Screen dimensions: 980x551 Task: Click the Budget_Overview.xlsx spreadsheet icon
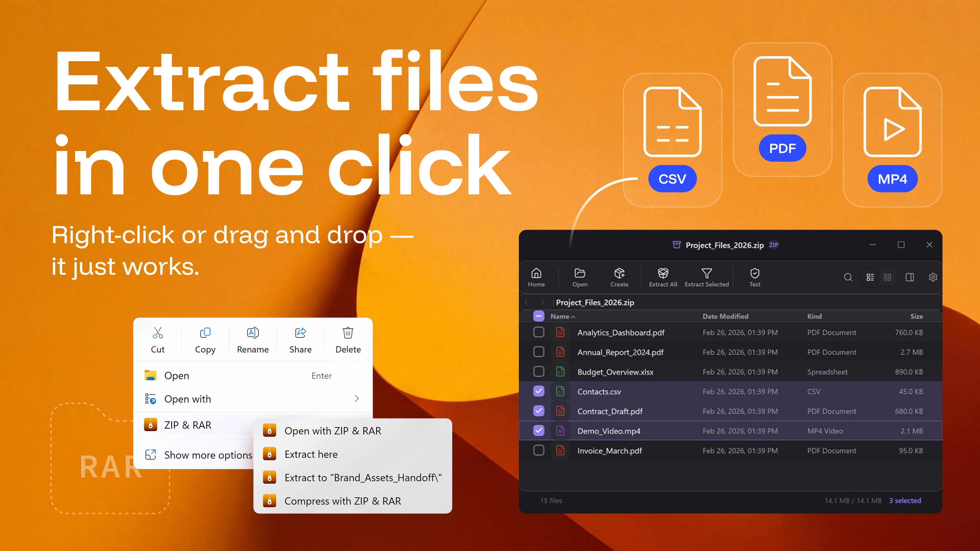coord(560,371)
